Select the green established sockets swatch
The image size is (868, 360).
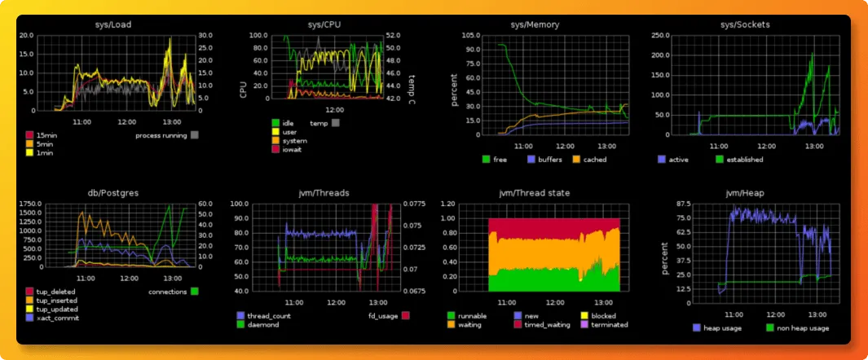pos(720,160)
